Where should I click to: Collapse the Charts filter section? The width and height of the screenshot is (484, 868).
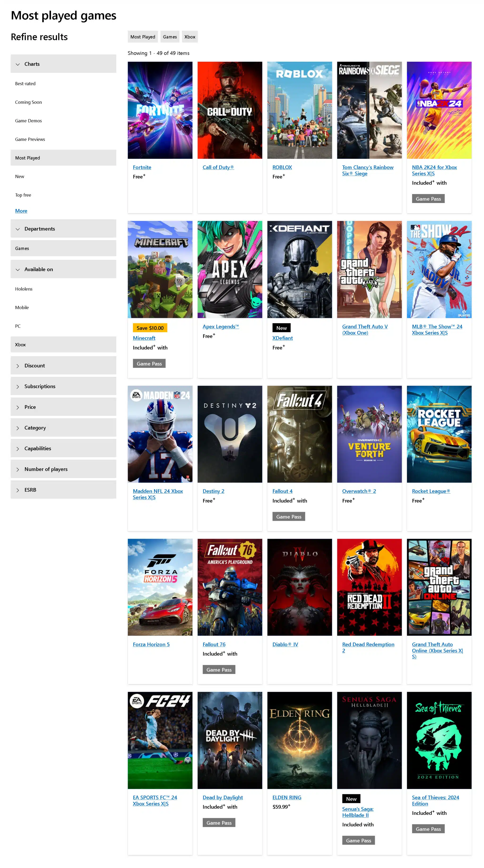[63, 64]
